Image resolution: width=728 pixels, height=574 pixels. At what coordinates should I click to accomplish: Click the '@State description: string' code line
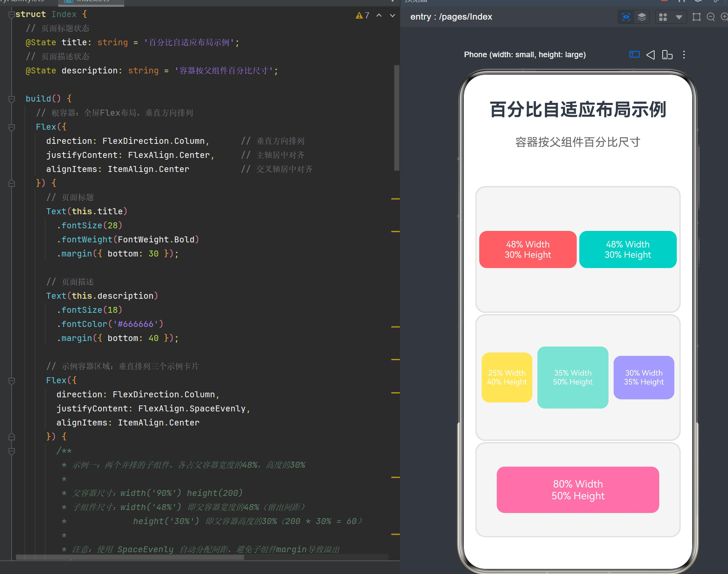[152, 71]
